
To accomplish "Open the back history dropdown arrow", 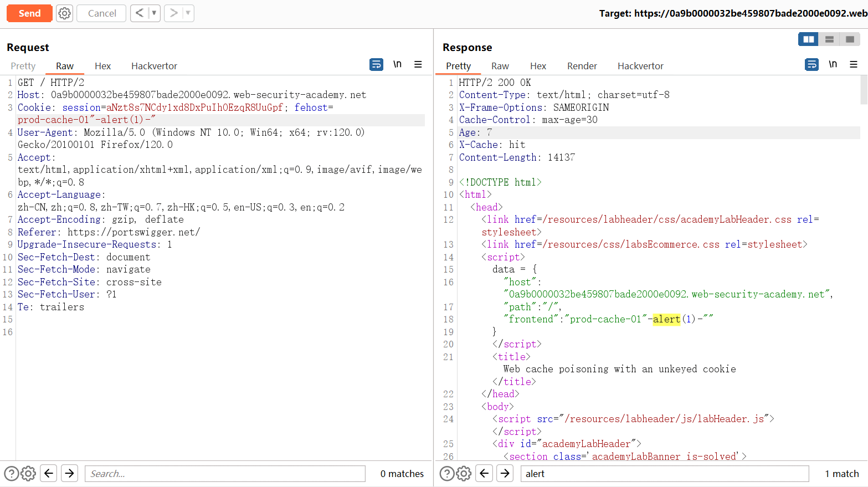I will point(155,13).
